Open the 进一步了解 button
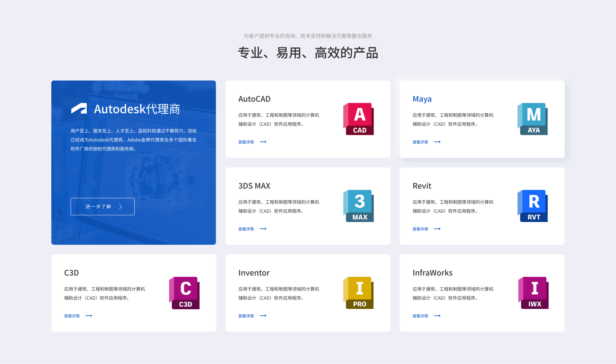This screenshot has height=364, width=616. (103, 207)
